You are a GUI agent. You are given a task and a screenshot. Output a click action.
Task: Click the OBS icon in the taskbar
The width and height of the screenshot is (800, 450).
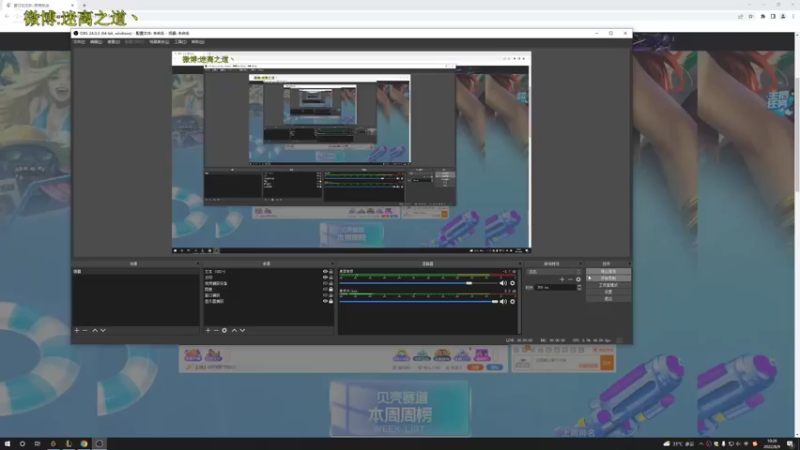click(x=99, y=444)
